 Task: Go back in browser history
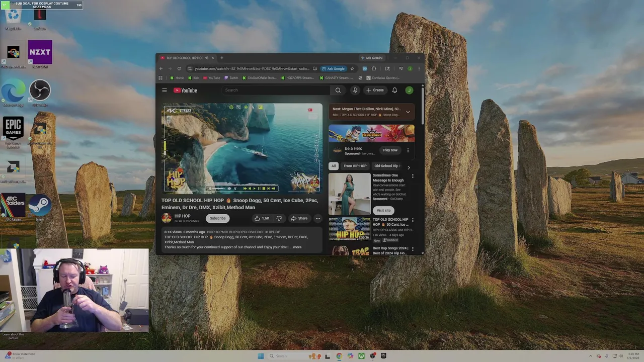(161, 68)
